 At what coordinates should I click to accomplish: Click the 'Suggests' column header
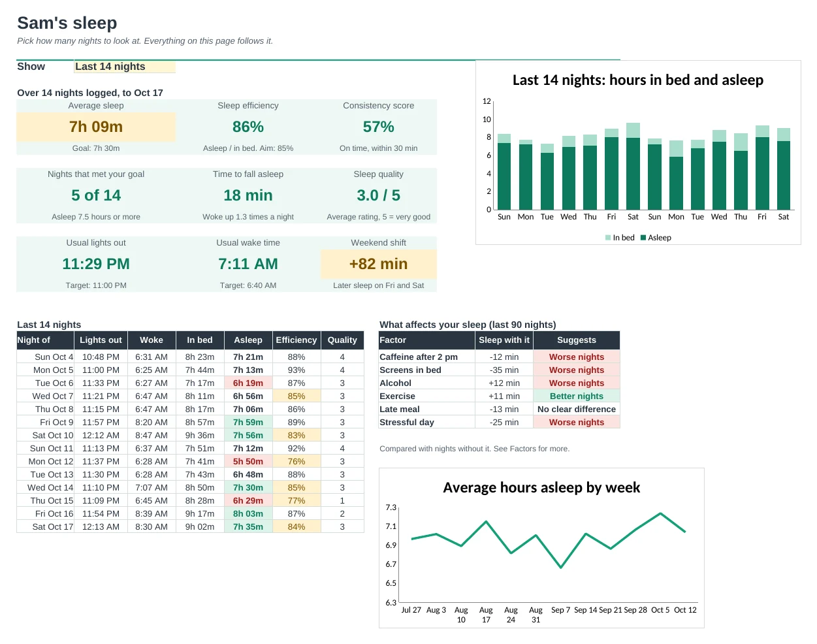tap(577, 340)
